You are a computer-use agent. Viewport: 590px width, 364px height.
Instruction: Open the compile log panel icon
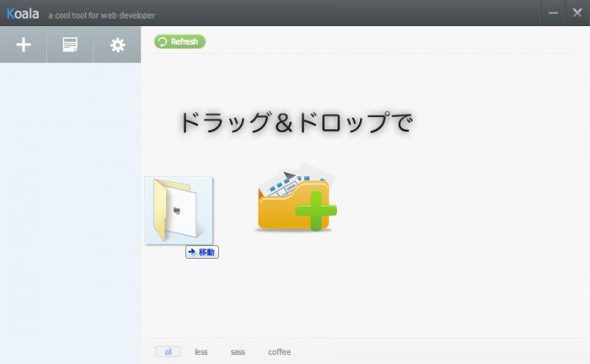tap(70, 45)
